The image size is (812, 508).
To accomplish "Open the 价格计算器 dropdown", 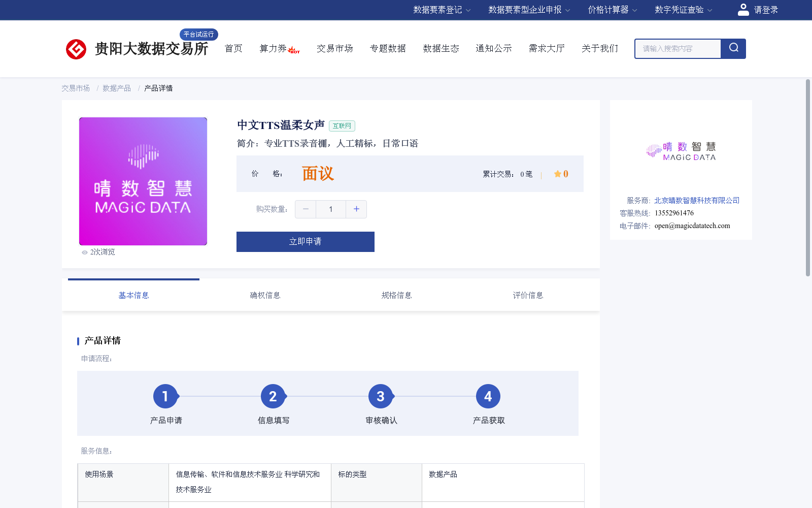I will click(x=612, y=10).
